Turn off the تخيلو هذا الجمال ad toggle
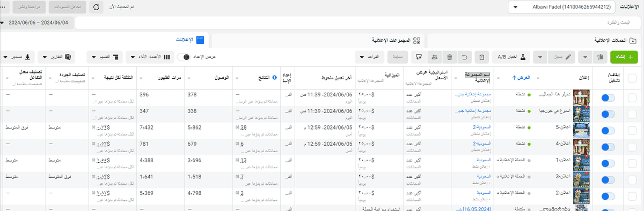 [608, 98]
